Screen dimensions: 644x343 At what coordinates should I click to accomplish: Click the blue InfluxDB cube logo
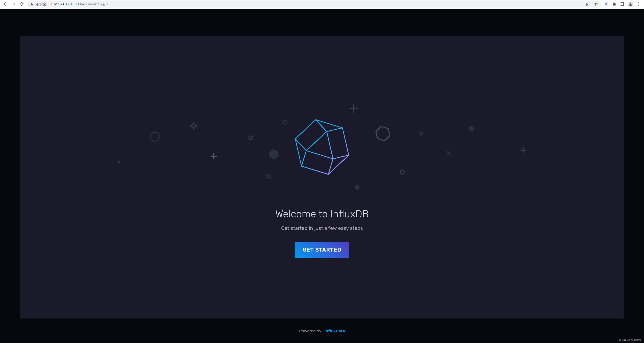(322, 147)
